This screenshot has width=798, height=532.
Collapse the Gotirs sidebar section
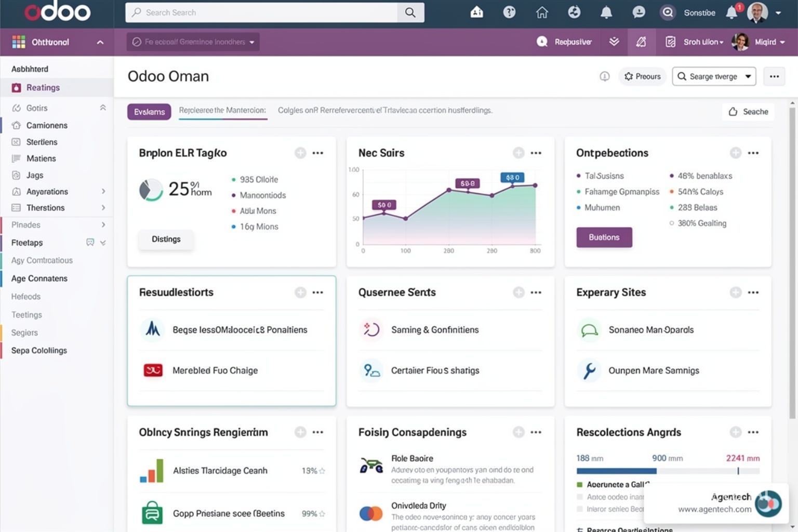click(103, 108)
